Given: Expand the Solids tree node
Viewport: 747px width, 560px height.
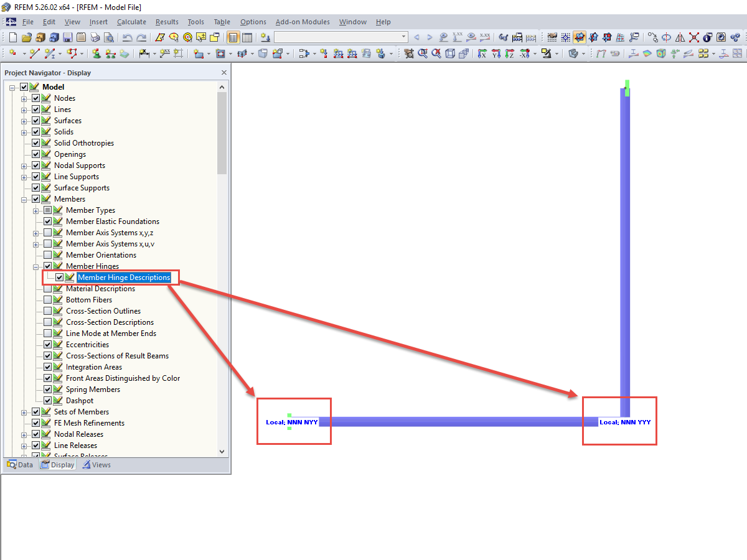Looking at the screenshot, I should pyautogui.click(x=24, y=132).
